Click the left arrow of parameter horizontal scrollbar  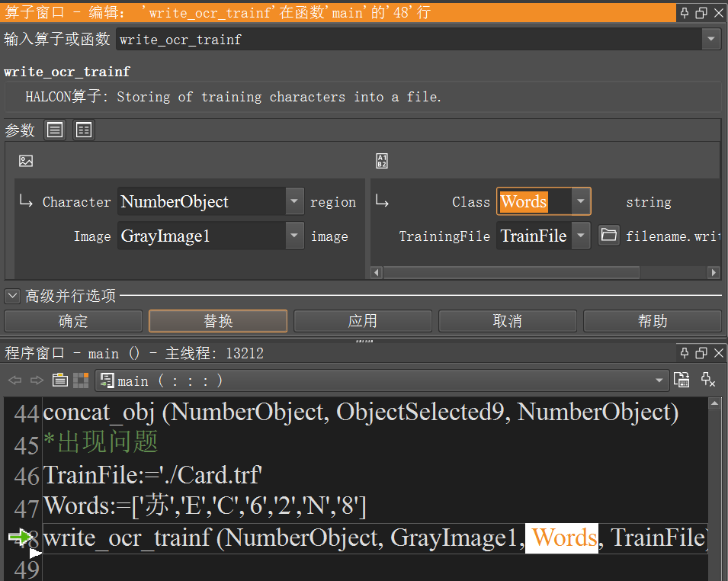pyautogui.click(x=377, y=273)
